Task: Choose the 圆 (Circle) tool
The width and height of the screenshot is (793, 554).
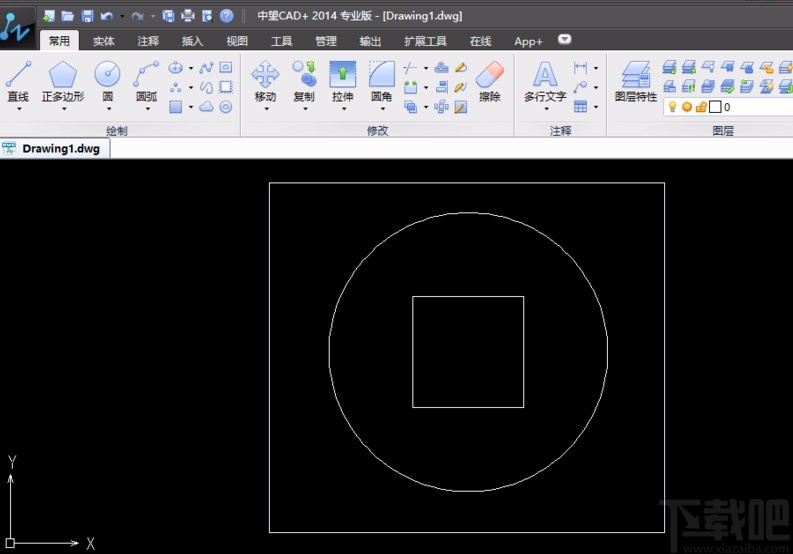Action: tap(107, 75)
